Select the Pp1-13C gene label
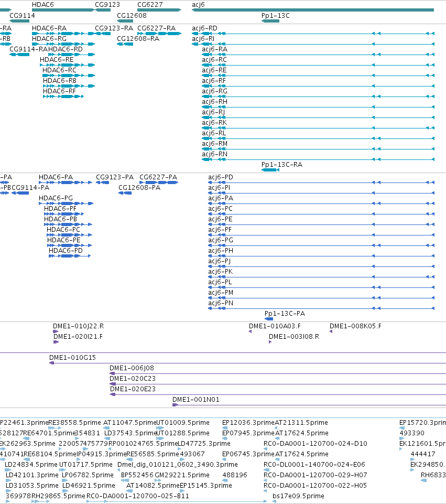 [276, 15]
